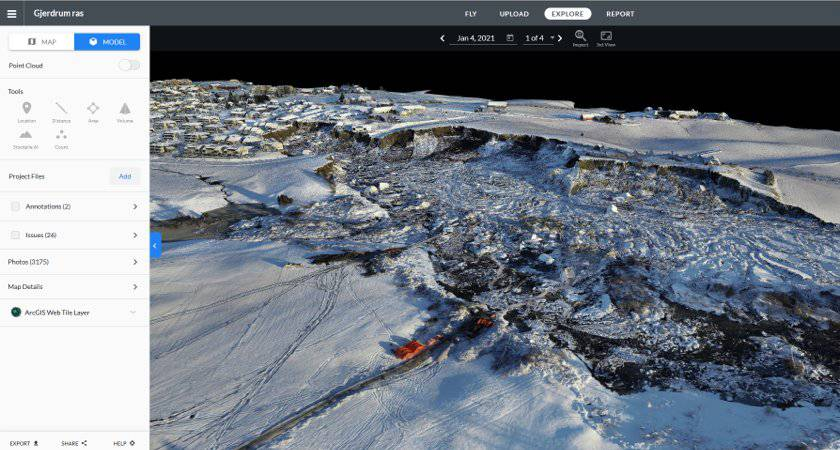Collapse the sidebar with the blue handle
This screenshot has height=450, width=840.
point(155,245)
